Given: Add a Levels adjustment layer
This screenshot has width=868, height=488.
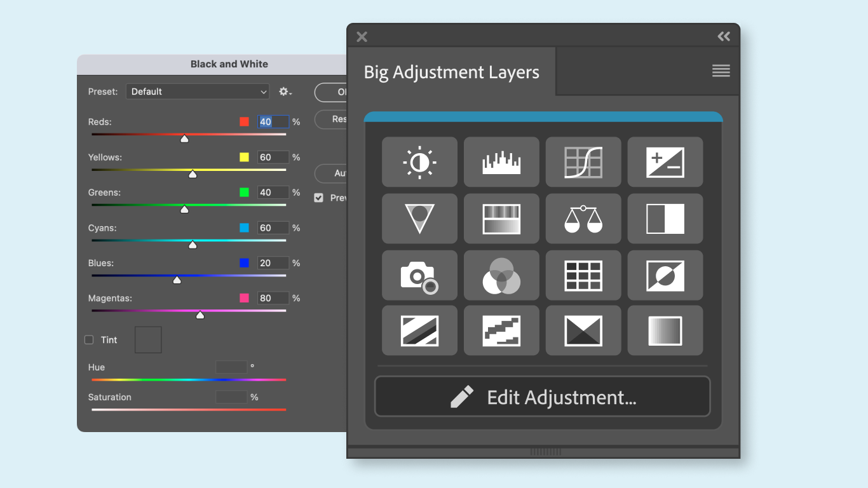Looking at the screenshot, I should click(x=501, y=162).
